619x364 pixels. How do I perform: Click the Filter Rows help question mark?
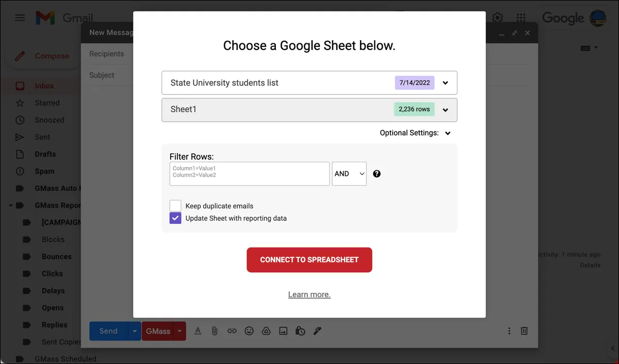tap(377, 174)
